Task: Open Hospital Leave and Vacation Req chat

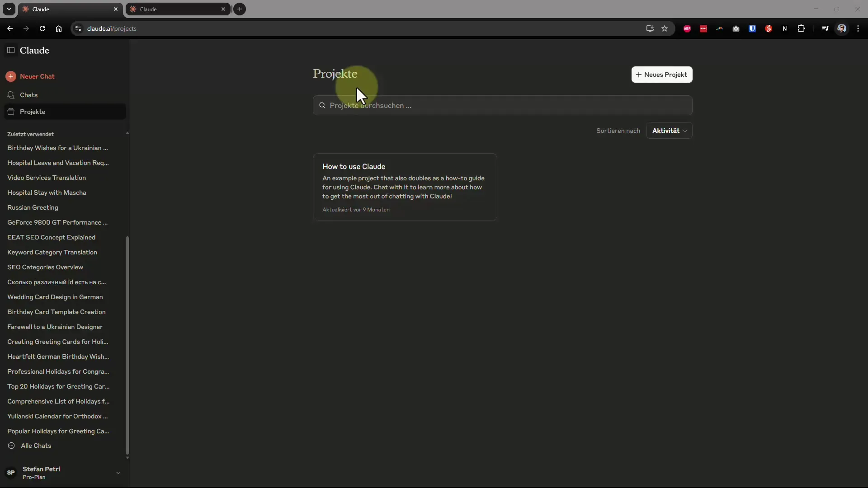Action: (58, 163)
